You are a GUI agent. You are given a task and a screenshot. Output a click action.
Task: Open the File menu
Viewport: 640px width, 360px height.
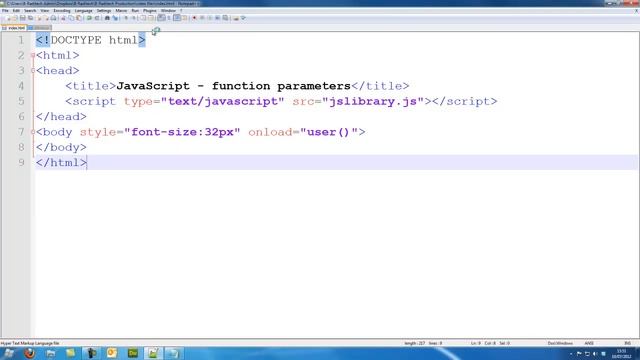[x=5, y=11]
